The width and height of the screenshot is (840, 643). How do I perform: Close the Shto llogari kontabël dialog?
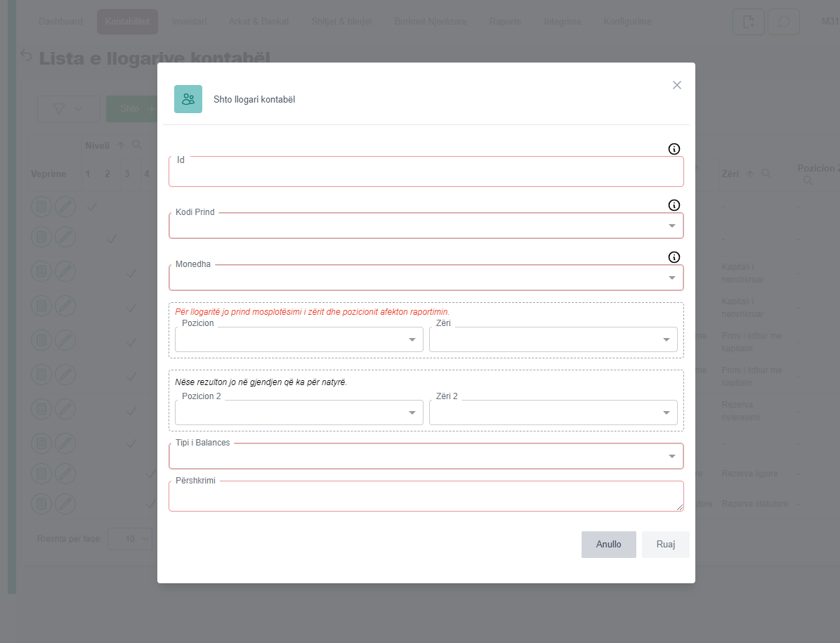[x=677, y=85]
